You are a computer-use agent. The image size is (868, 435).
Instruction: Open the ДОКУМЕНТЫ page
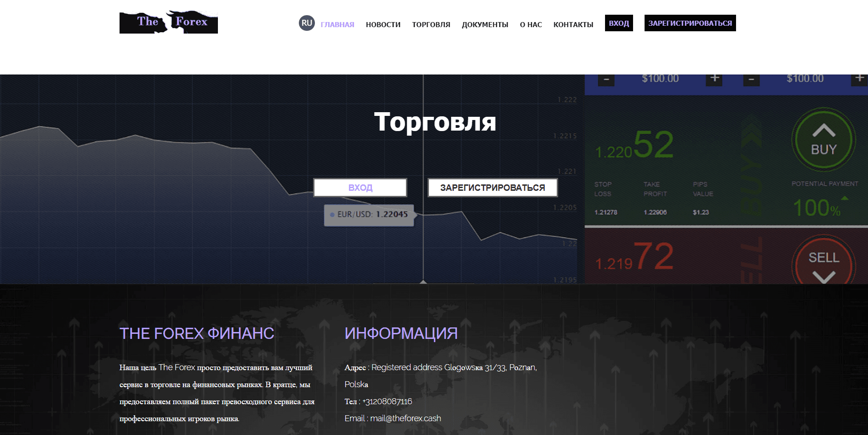click(x=485, y=24)
